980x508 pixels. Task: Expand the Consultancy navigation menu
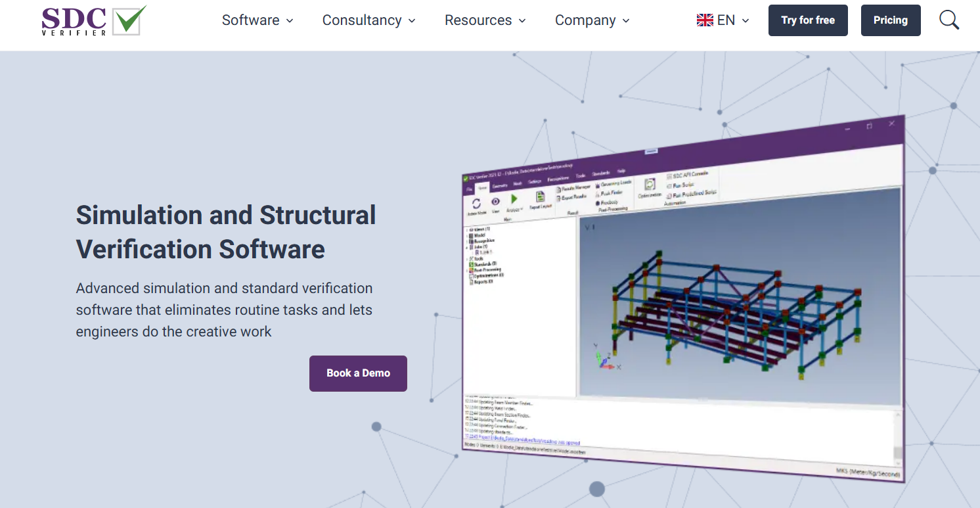tap(369, 20)
